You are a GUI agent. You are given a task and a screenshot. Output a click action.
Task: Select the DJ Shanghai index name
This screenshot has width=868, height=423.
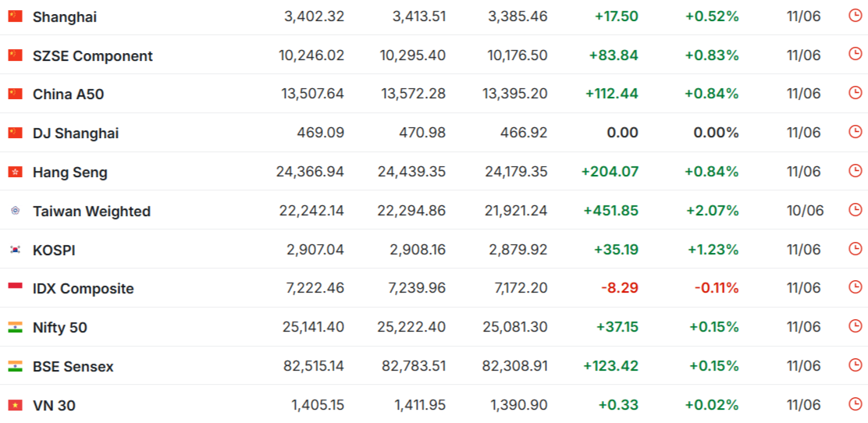coord(76,133)
